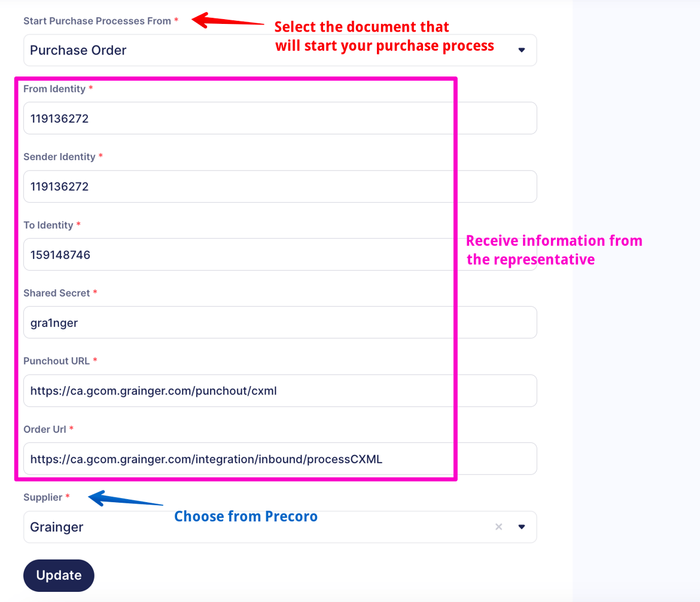The width and height of the screenshot is (700, 602).
Task: Click the Shared Secret text field
Action: [239, 323]
